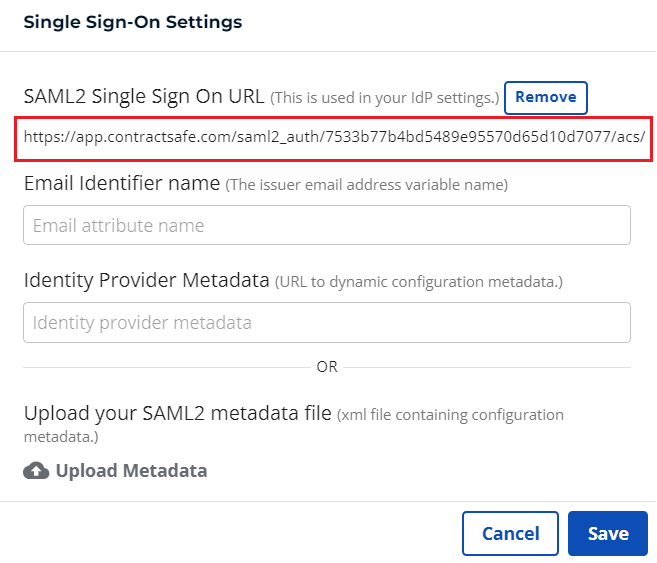Click the horizontal line under the dialog title
The image size is (657, 563).
coord(328,52)
